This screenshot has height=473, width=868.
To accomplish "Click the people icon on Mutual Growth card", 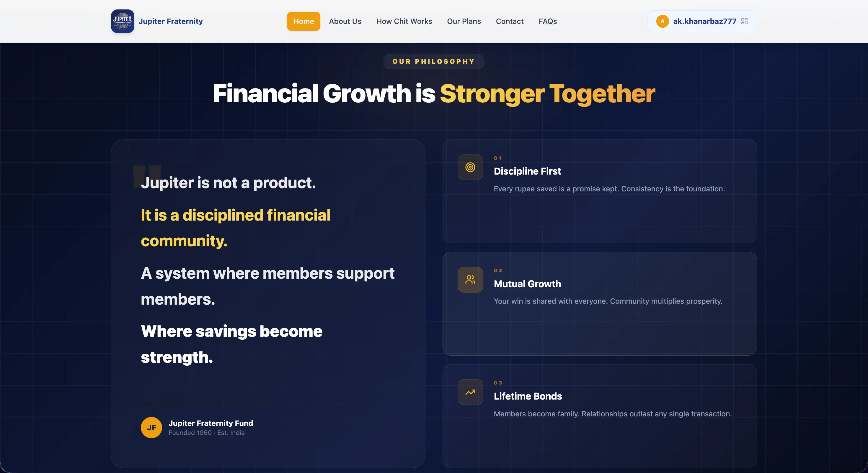I will 470,280.
